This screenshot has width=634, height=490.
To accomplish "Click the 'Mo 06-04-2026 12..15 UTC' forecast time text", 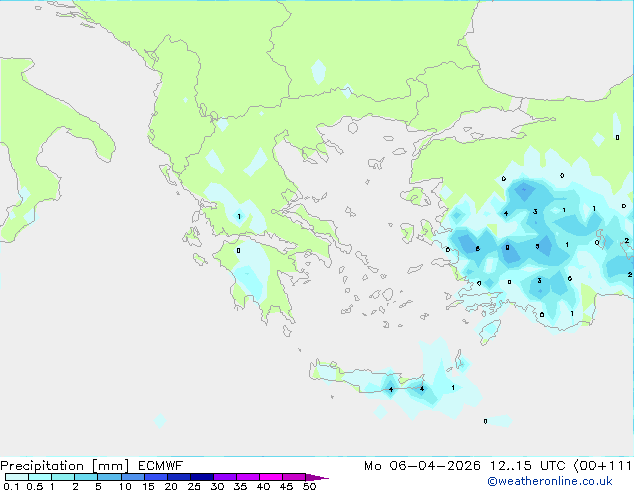I will pyautogui.click(x=465, y=466).
